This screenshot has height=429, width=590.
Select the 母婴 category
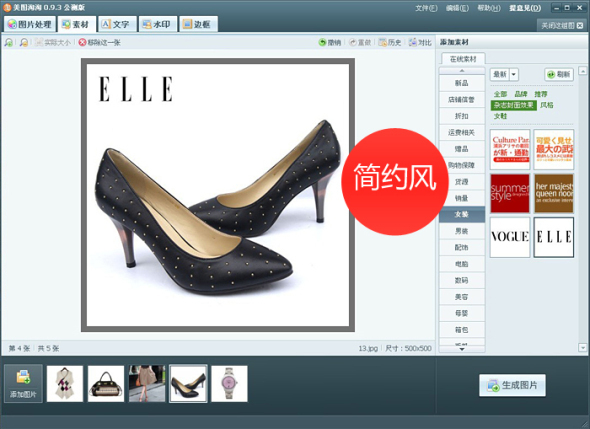pyautogui.click(x=462, y=313)
